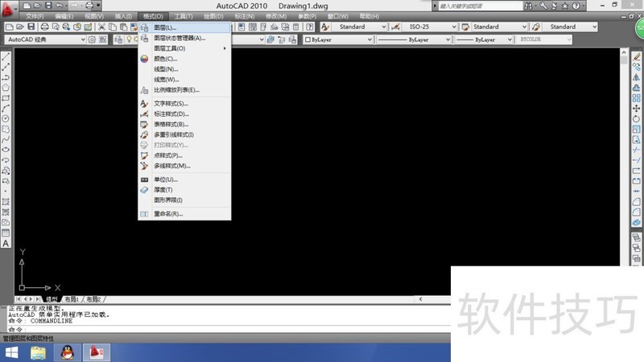The image size is (644, 362).
Task: Open the multileader style Standard dropdown
Action: coord(570,27)
